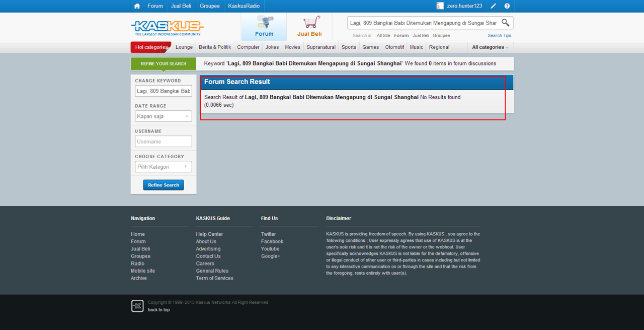The width and height of the screenshot is (644, 330).
Task: Click the KASKUS logo
Action: 167,28
